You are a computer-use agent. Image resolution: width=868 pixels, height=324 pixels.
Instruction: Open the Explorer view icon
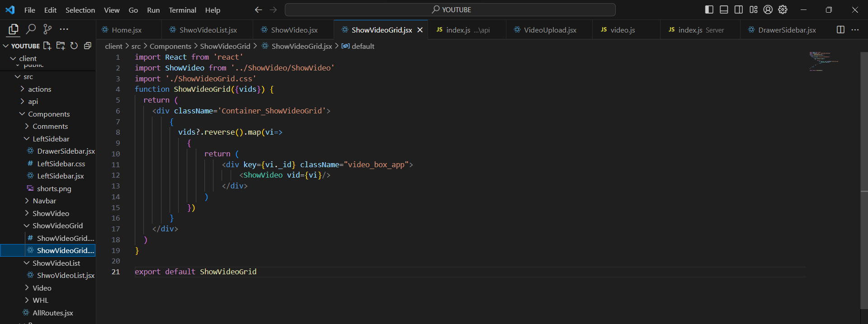(13, 29)
